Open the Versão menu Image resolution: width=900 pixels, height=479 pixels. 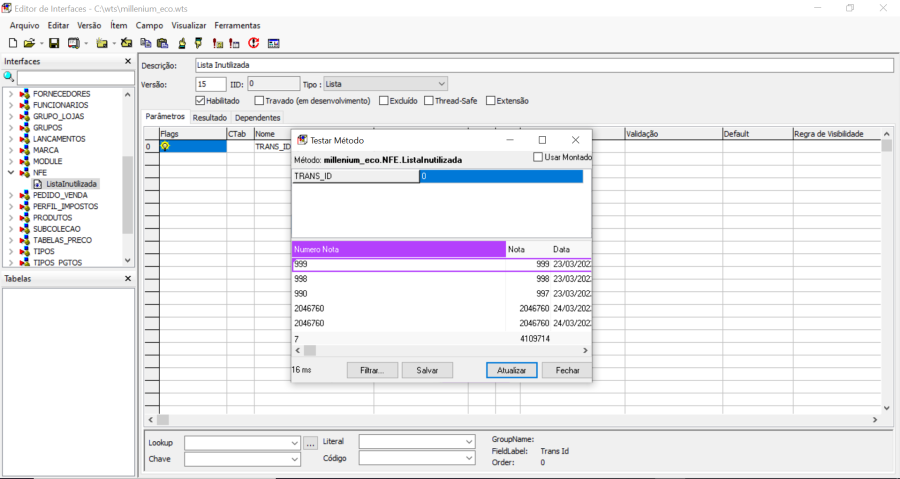click(x=89, y=25)
